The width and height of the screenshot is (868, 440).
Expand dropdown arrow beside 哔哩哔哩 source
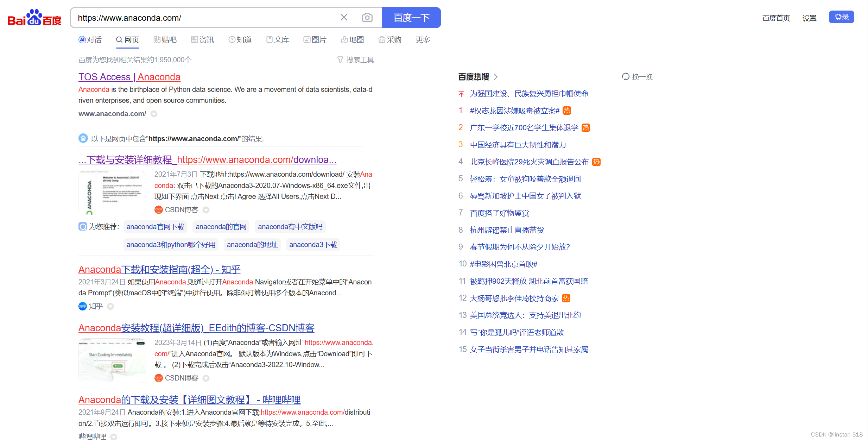coord(114,436)
